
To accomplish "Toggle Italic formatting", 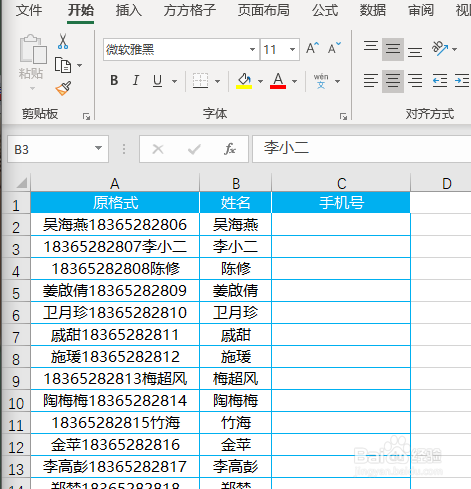I will pyautogui.click(x=136, y=81).
